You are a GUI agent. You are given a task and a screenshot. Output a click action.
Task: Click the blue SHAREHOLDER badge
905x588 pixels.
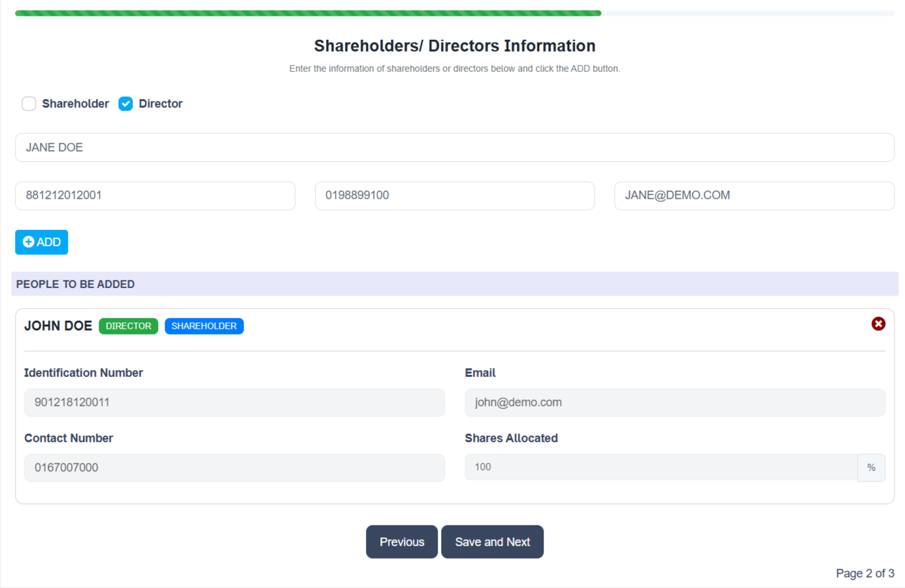[x=204, y=326]
